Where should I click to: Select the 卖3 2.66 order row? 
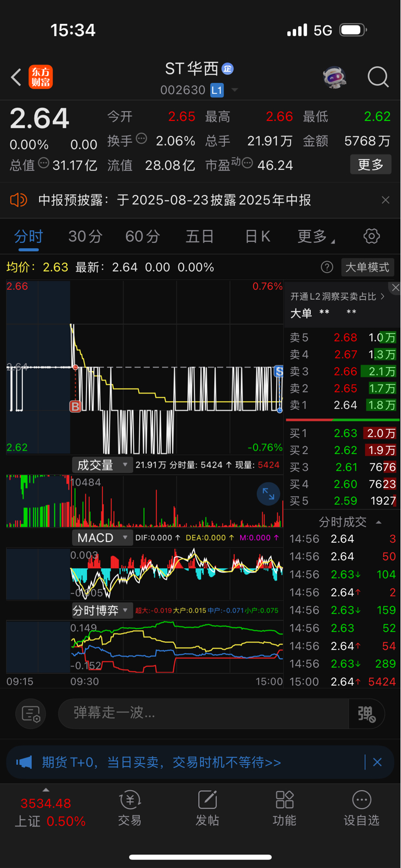343,372
